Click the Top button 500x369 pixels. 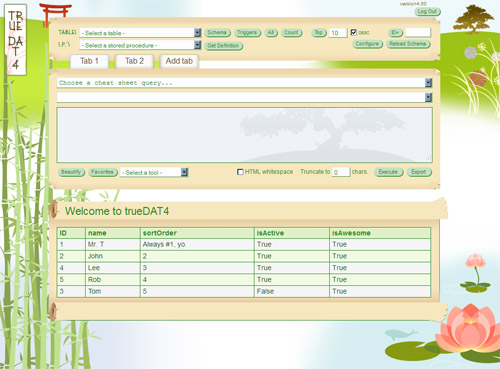319,33
